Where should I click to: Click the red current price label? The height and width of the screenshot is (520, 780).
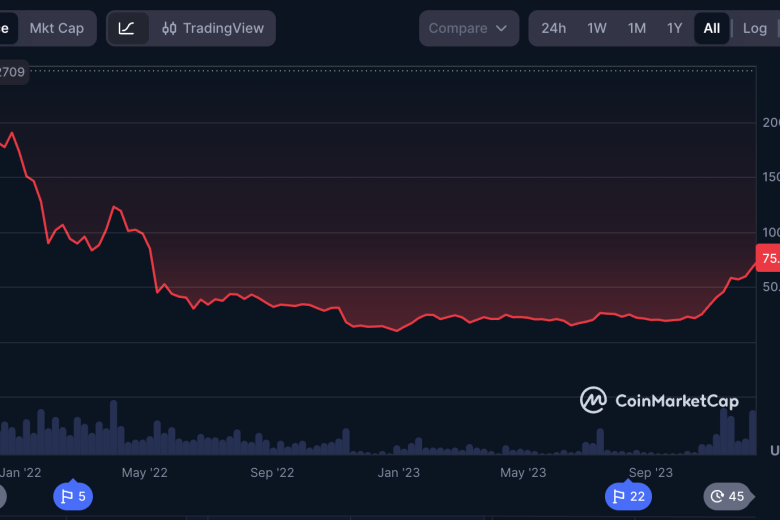[x=769, y=259]
